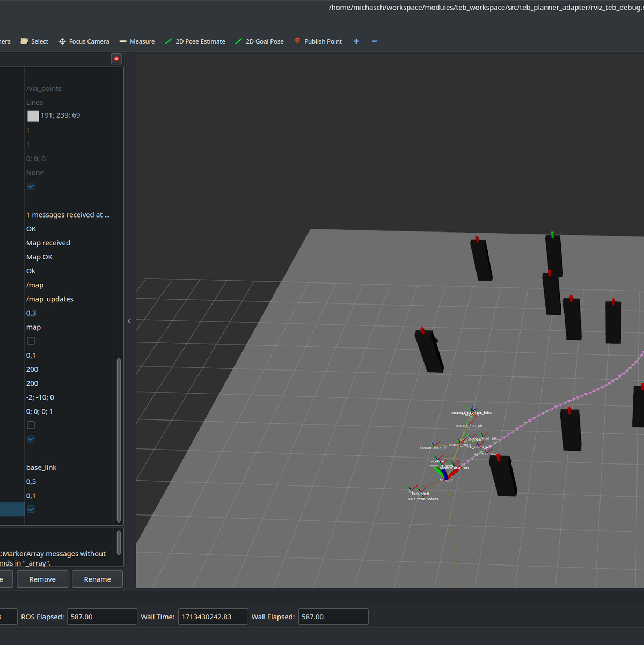644x645 pixels.
Task: Remove a tool using minus icon
Action: (375, 41)
